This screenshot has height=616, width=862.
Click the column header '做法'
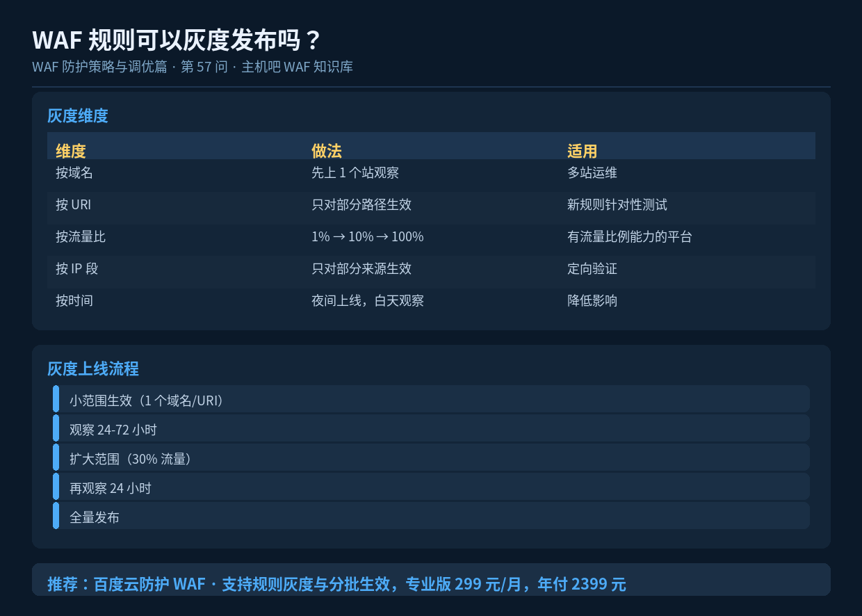[x=327, y=152]
